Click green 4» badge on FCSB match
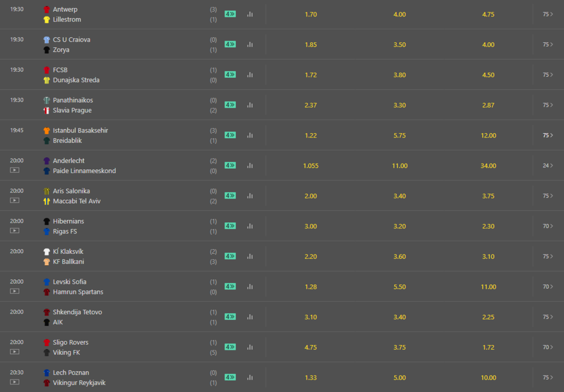 230,74
